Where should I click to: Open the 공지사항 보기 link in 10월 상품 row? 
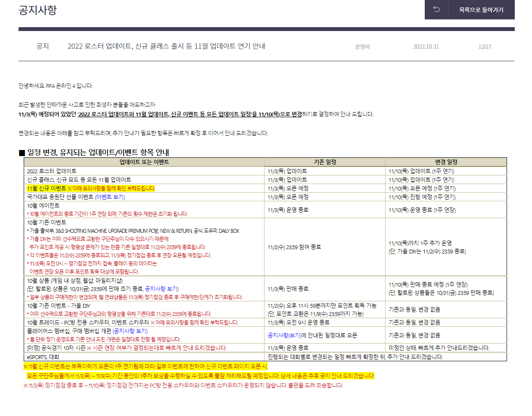(162, 289)
